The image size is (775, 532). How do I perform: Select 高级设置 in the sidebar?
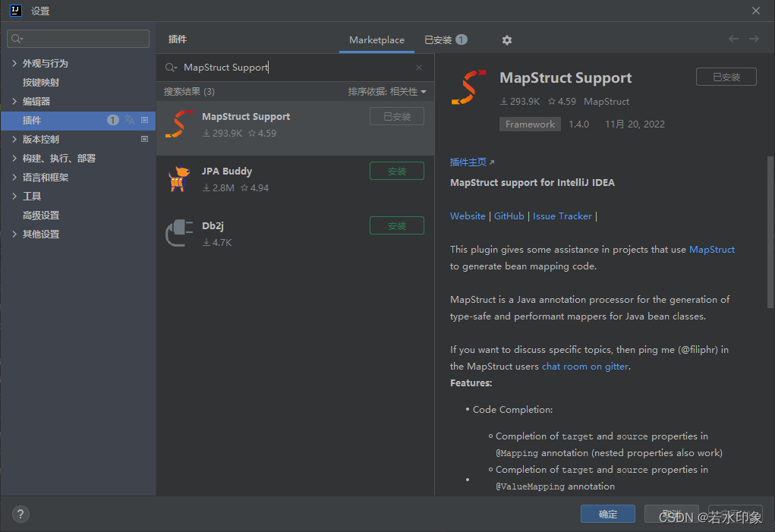[40, 215]
